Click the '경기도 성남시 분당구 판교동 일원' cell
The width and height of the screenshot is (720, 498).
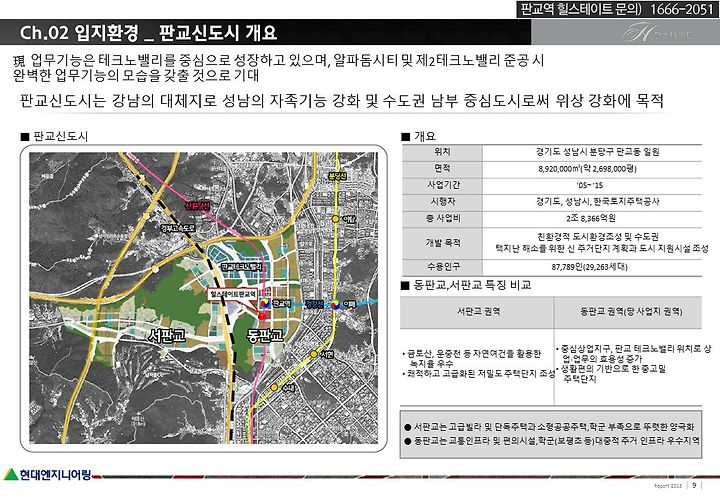click(x=591, y=152)
